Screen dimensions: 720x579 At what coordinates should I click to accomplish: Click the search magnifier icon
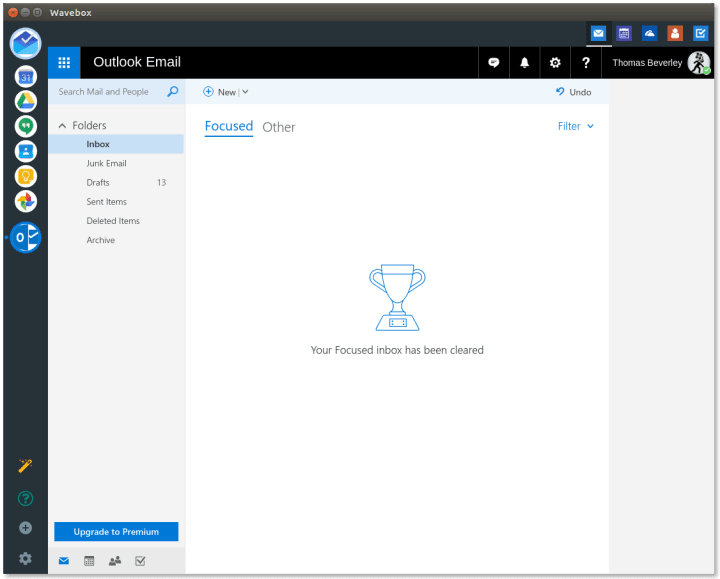(x=173, y=91)
